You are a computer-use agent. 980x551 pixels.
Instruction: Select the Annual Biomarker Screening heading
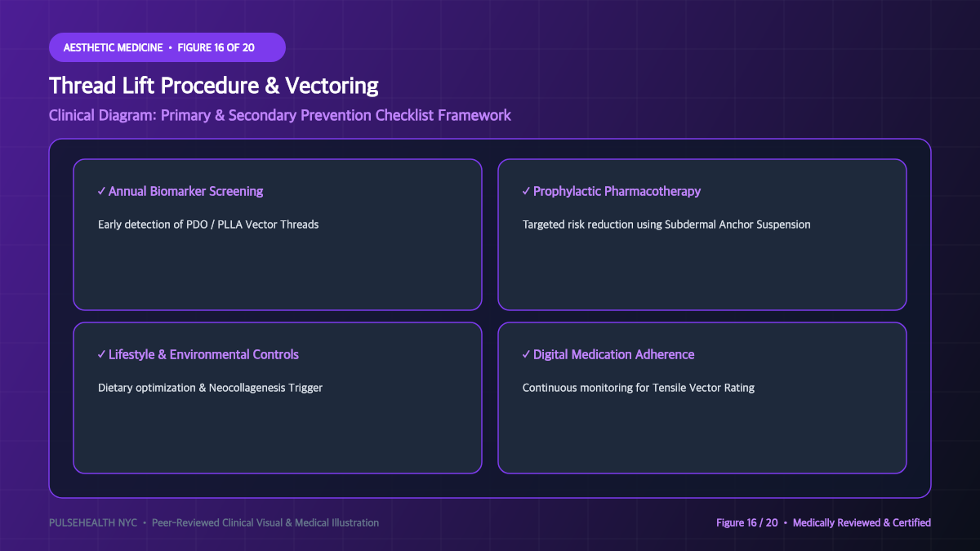180,191
